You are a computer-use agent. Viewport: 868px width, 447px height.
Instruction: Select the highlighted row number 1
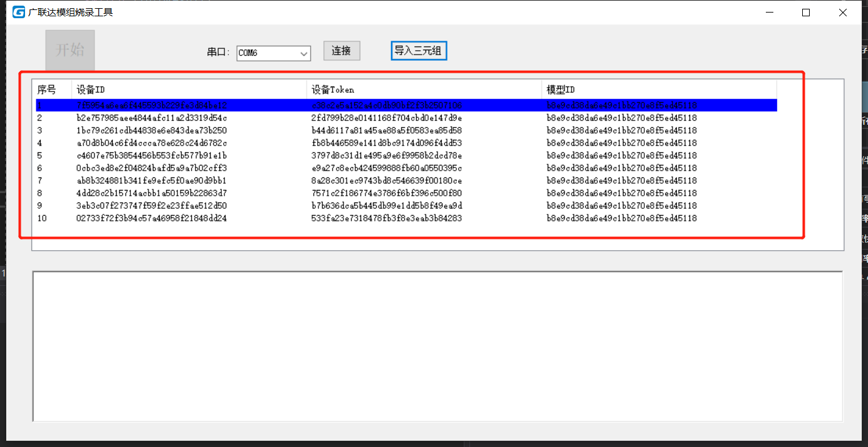point(151,106)
